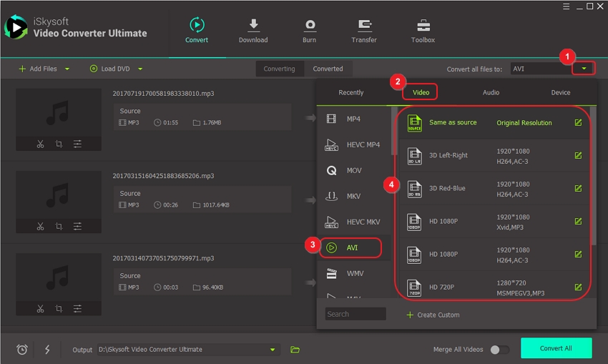
Task: Open the Download section
Action: coord(253,30)
